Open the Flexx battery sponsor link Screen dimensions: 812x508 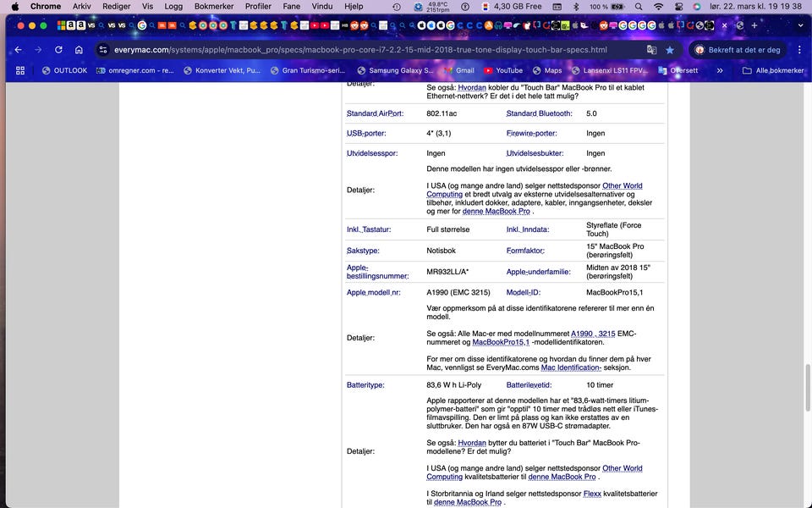[x=592, y=494]
